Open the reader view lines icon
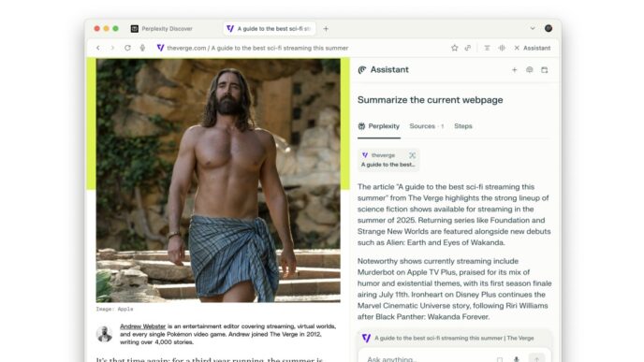Viewport: 644px width, 362px height. pos(487,48)
